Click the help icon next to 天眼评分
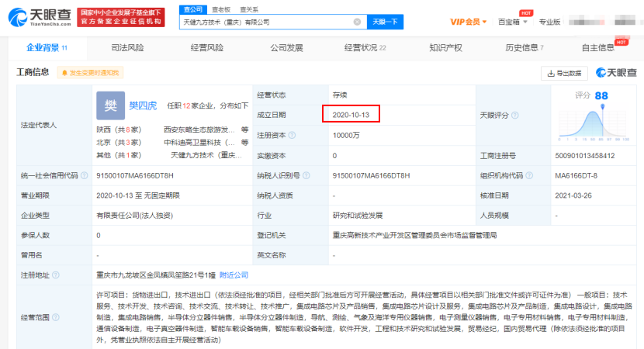The image size is (644, 349). pyautogui.click(x=514, y=116)
